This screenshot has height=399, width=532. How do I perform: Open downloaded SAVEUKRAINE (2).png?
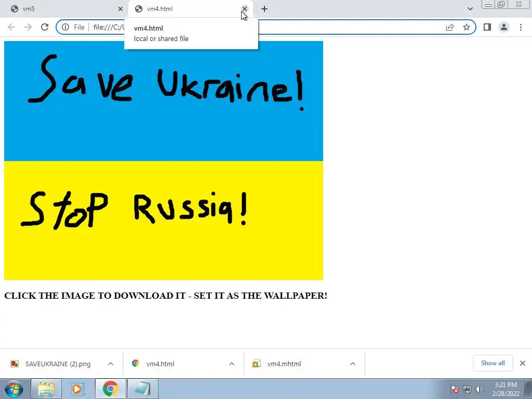coord(58,364)
